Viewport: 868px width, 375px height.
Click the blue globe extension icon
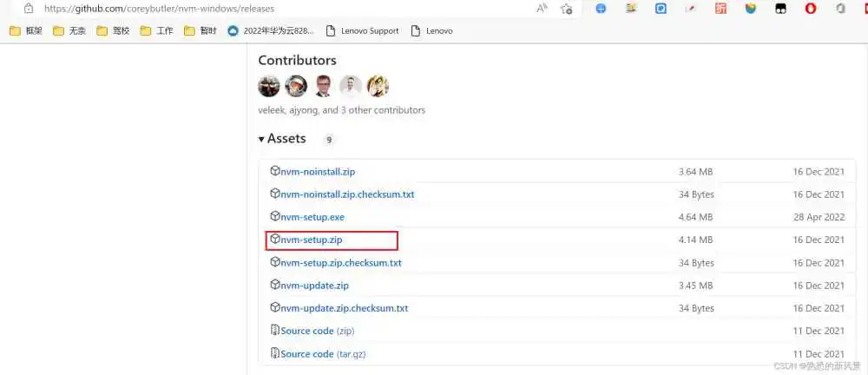(601, 9)
